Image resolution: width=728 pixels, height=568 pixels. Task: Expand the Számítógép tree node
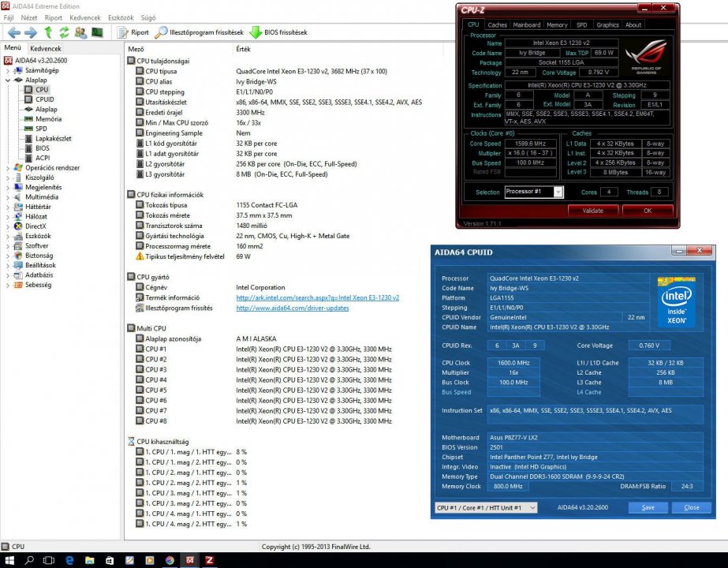[8, 70]
